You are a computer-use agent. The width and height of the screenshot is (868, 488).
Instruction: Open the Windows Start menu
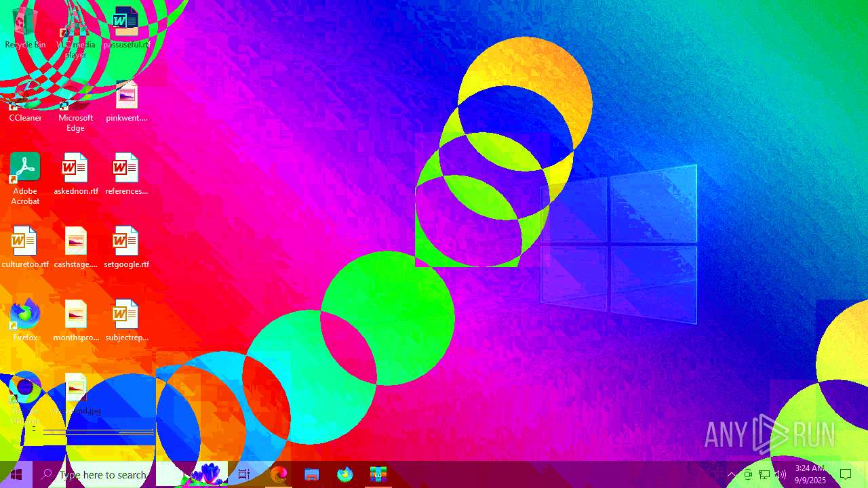(16, 474)
